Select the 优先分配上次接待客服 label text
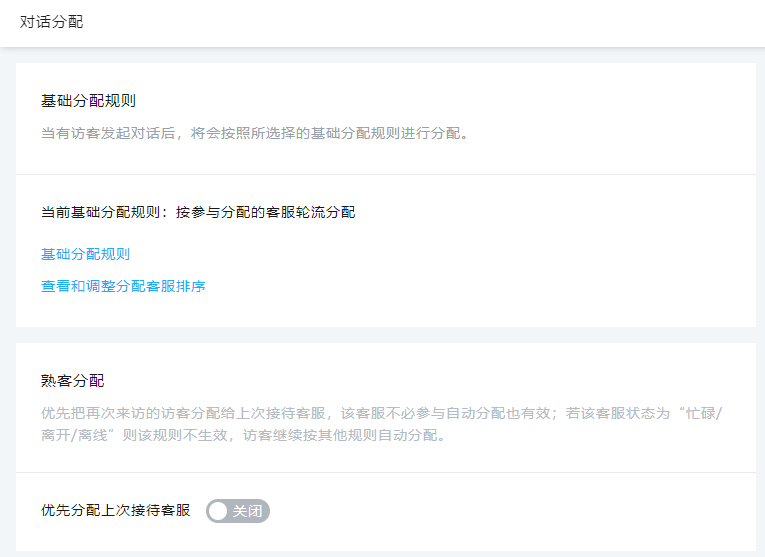Image resolution: width=765 pixels, height=557 pixels. click(x=115, y=511)
